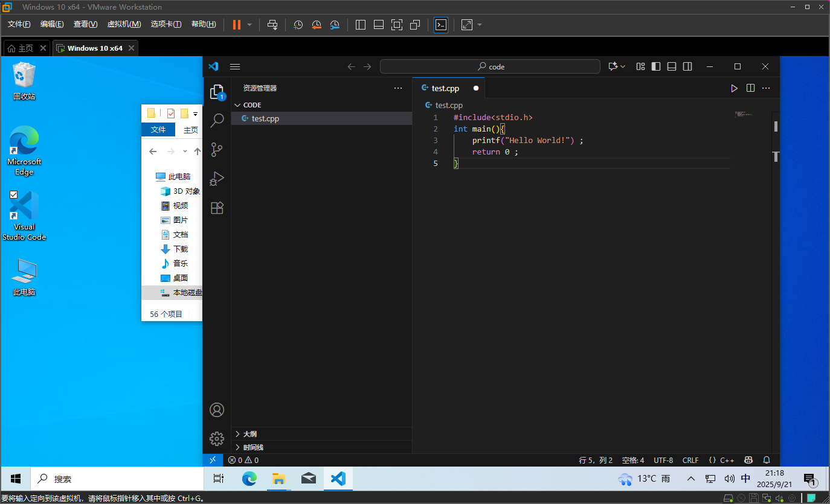Open the Search view in activity bar

click(217, 121)
